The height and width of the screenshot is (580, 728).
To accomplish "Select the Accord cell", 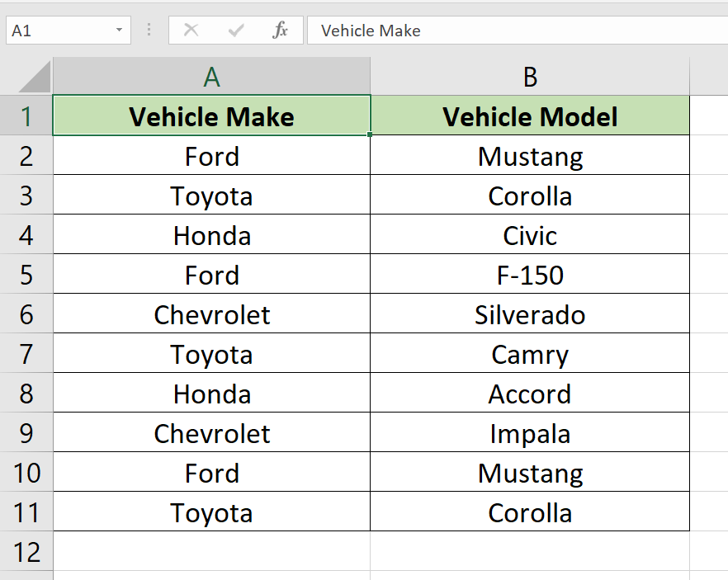I will [x=530, y=393].
